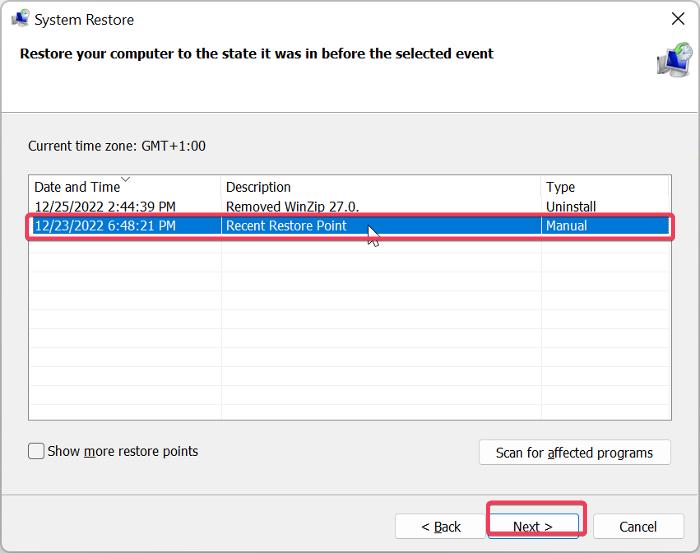Click empty area in restore points list
Image resolution: width=700 pixels, height=553 pixels.
click(350, 330)
